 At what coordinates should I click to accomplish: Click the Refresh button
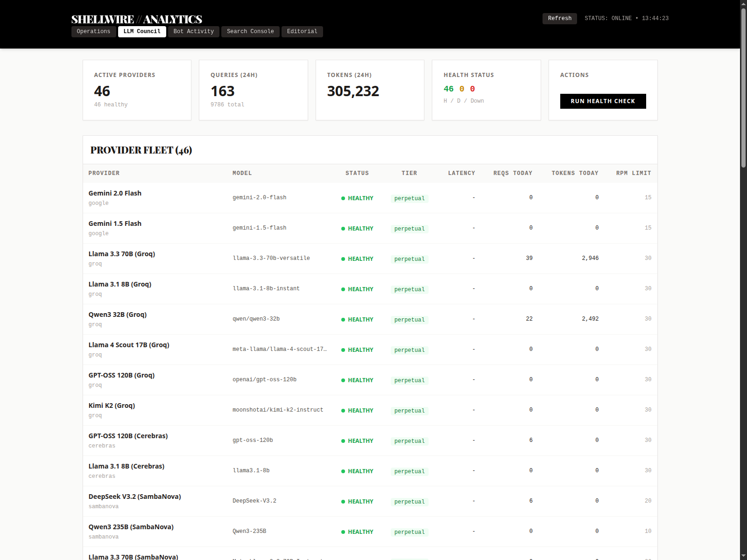coord(560,18)
